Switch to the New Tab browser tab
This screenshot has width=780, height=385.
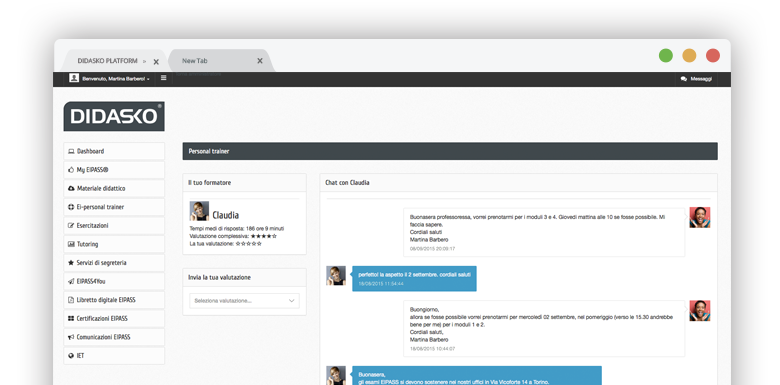pos(195,61)
